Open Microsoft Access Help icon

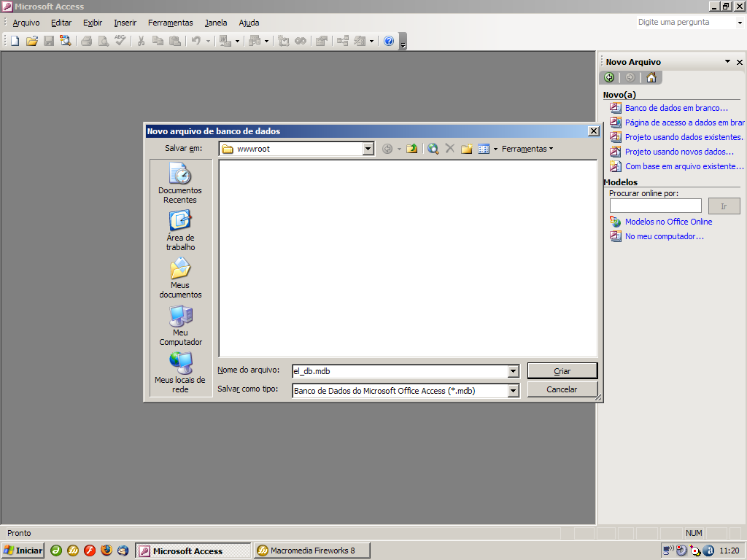(389, 41)
